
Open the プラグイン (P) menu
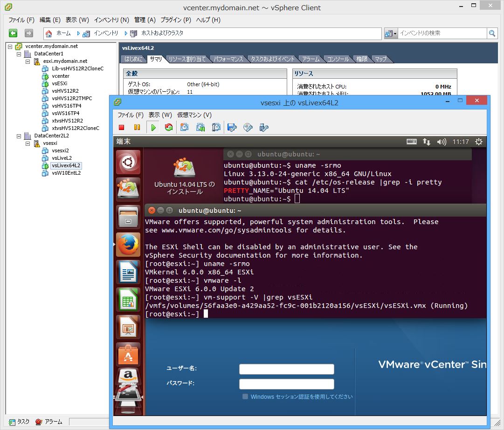click(x=176, y=20)
